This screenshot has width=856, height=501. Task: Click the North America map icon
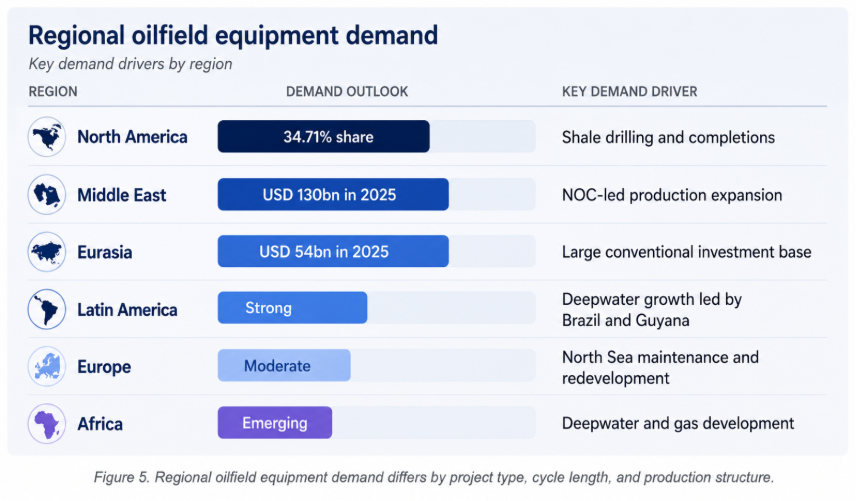click(x=46, y=137)
